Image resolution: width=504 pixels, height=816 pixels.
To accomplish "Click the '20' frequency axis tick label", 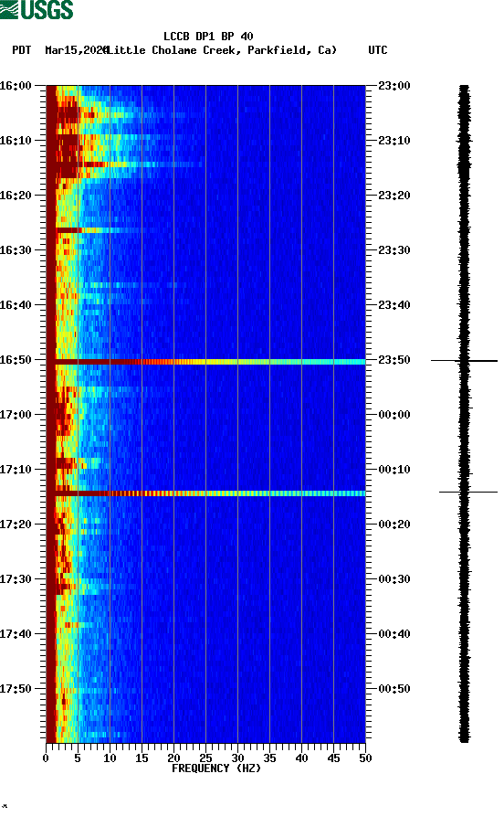I will (173, 758).
